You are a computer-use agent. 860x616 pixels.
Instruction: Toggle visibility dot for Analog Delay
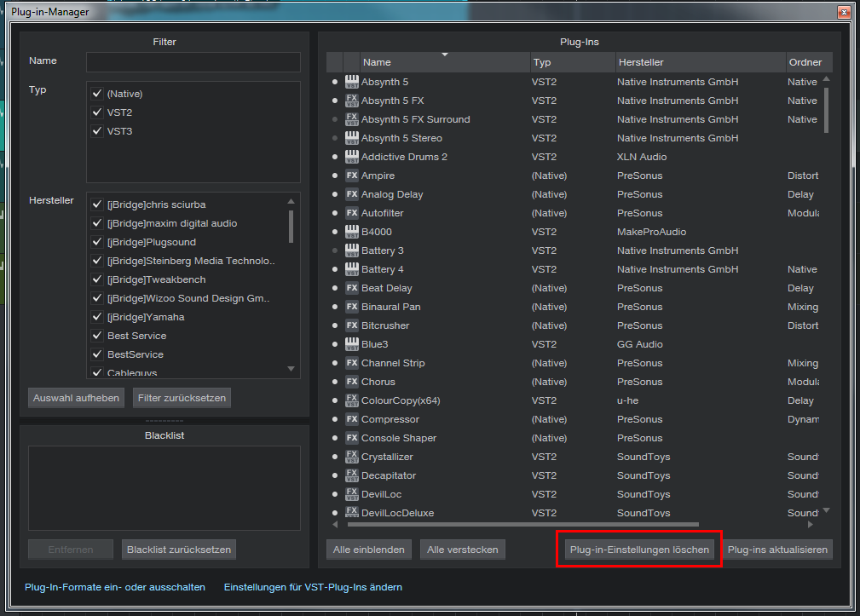click(x=335, y=194)
